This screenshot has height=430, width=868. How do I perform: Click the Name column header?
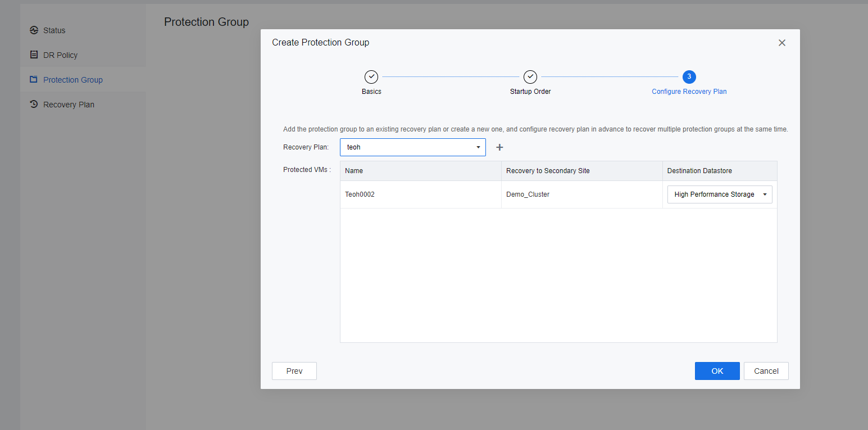[354, 171]
